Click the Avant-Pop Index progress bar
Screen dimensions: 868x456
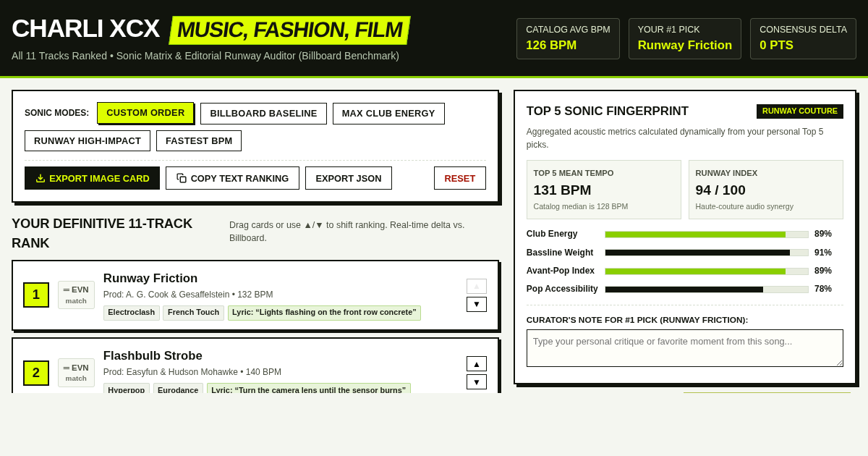pos(707,271)
